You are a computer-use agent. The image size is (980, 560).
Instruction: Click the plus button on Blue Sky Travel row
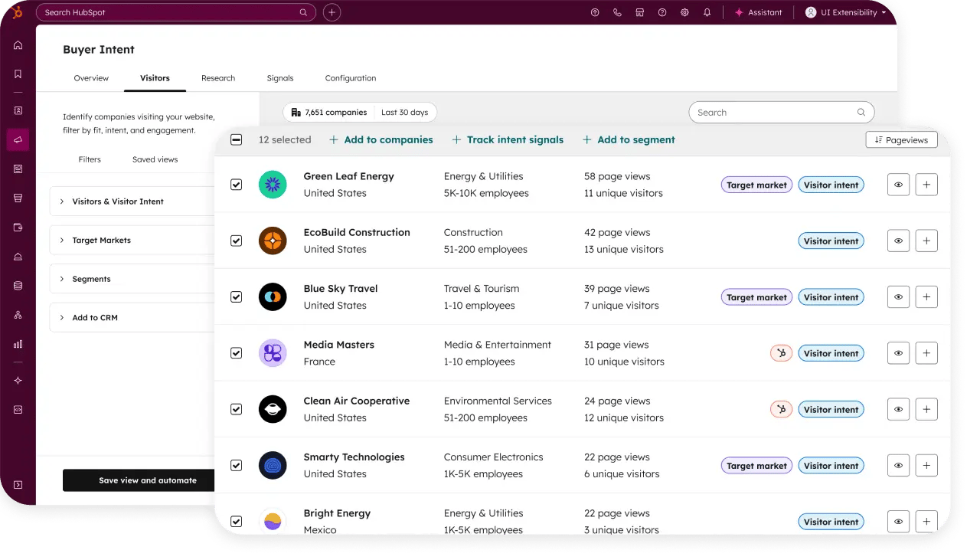(926, 297)
